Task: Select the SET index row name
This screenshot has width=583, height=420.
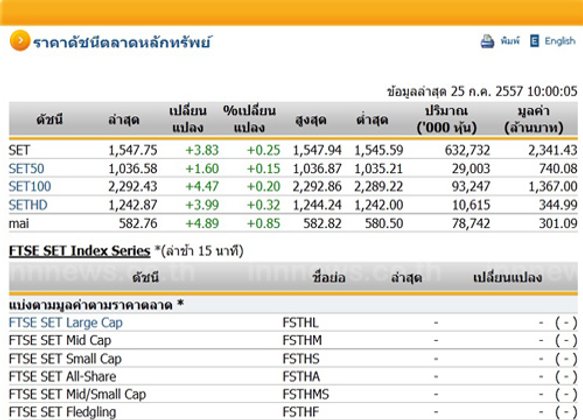Action: pyautogui.click(x=19, y=150)
